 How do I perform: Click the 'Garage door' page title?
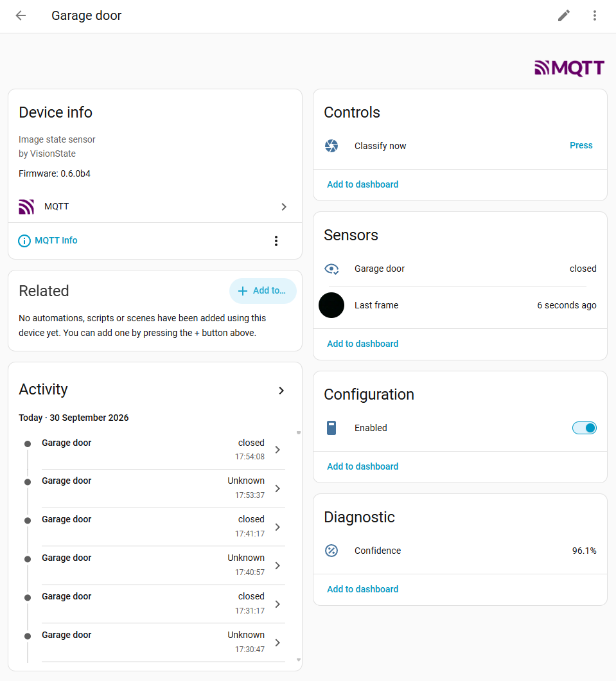coord(86,15)
